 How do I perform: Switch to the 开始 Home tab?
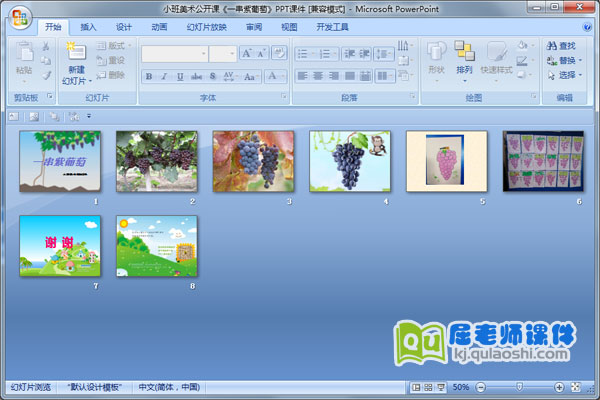(53, 27)
